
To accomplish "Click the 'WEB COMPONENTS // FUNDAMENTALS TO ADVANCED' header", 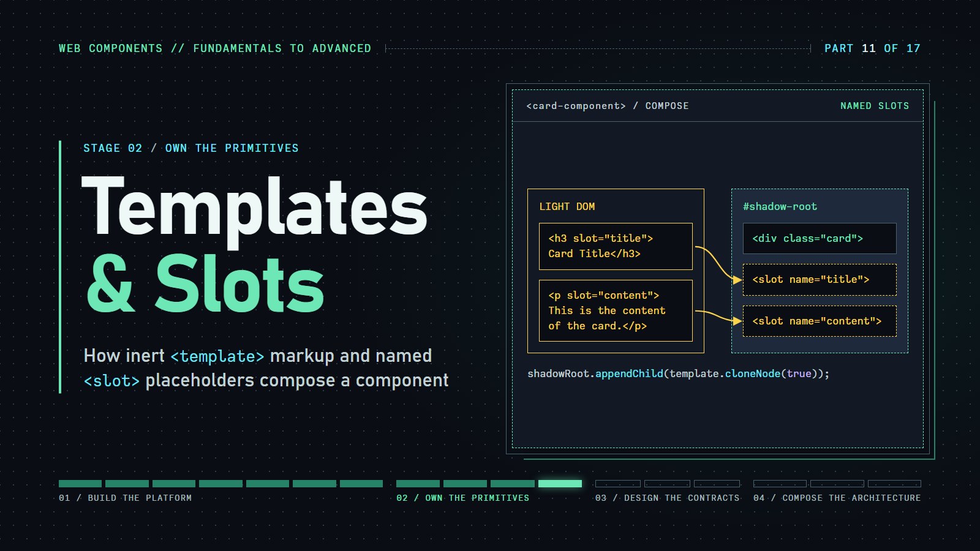I will [x=215, y=48].
